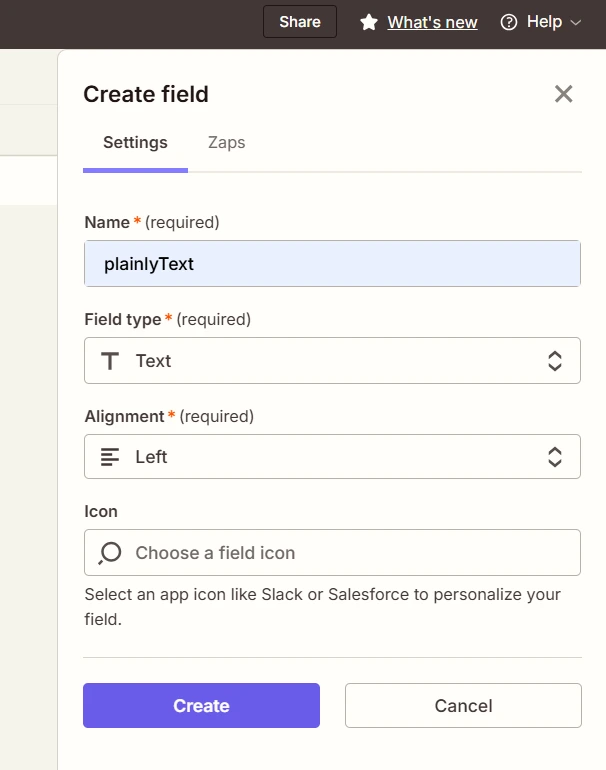
Task: Open the Alignment Left combo box
Action: pyautogui.click(x=332, y=457)
